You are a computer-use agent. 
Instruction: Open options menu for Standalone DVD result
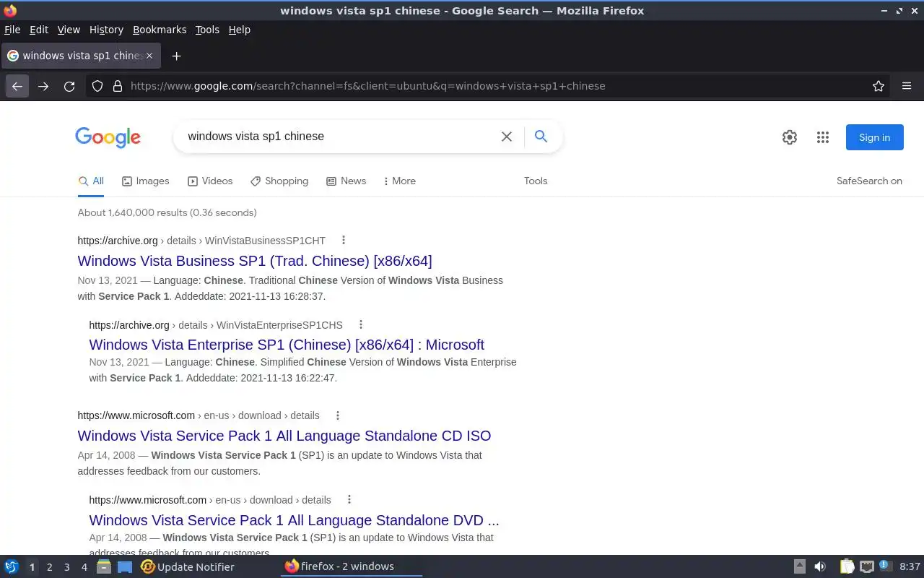(x=349, y=499)
